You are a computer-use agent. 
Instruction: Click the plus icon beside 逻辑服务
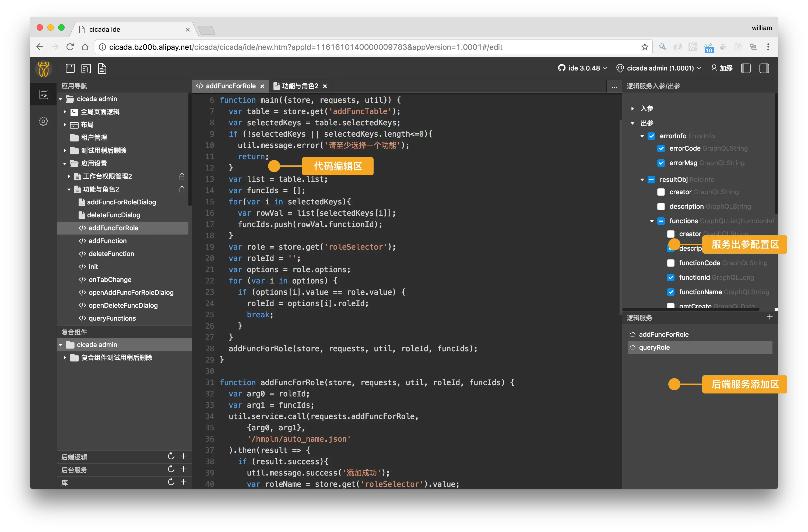[769, 317]
